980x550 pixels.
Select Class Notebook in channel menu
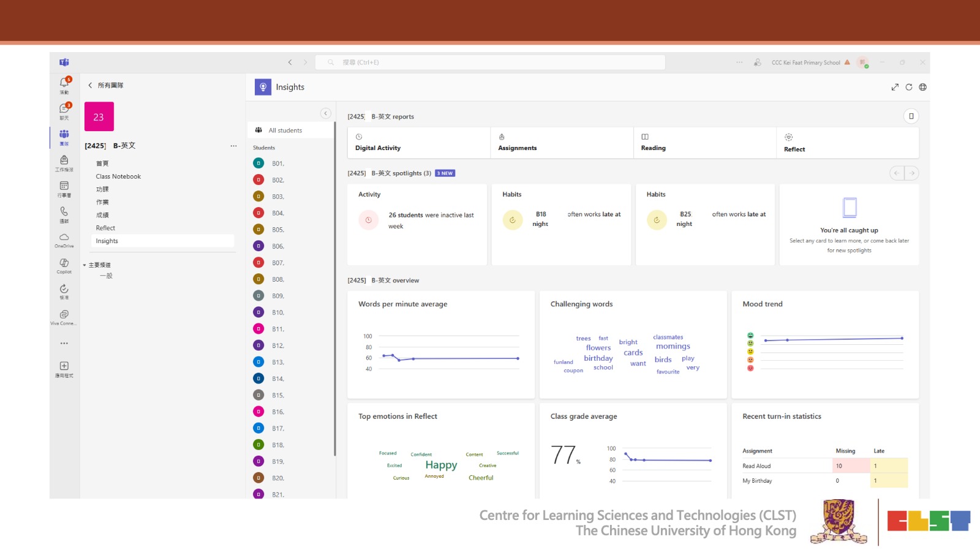[118, 176]
